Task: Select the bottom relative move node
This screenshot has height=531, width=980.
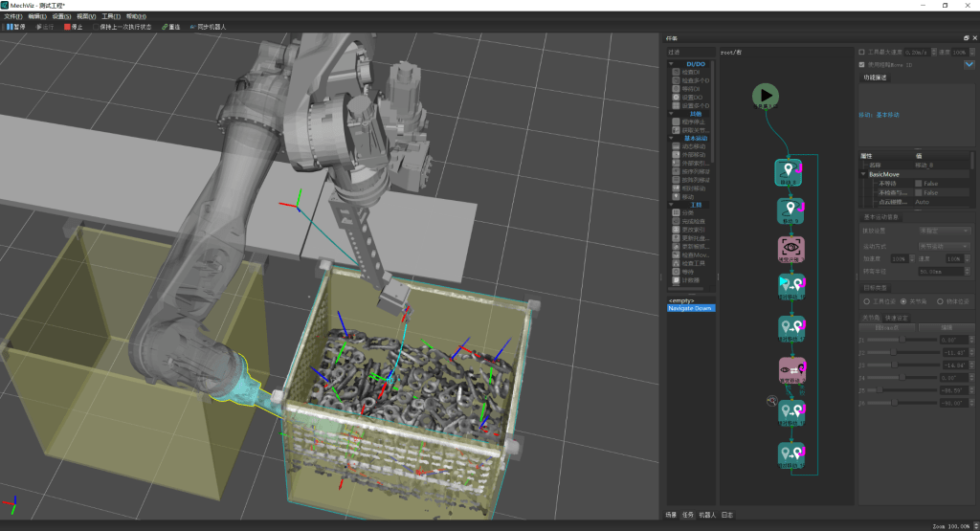Action: click(790, 454)
